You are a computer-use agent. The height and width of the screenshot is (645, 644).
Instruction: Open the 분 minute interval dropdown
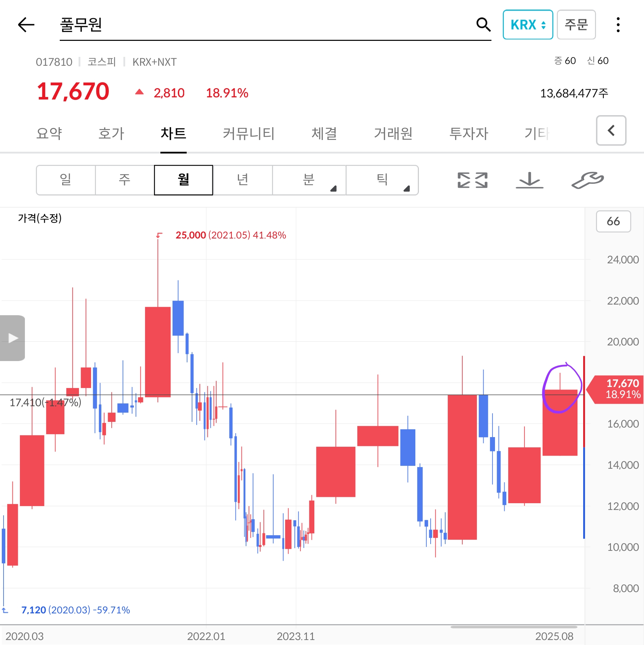[309, 180]
